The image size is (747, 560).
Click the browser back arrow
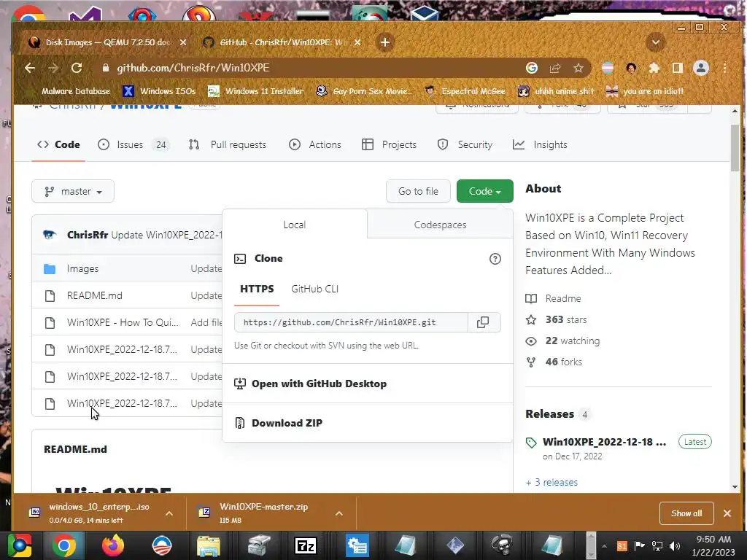click(30, 68)
